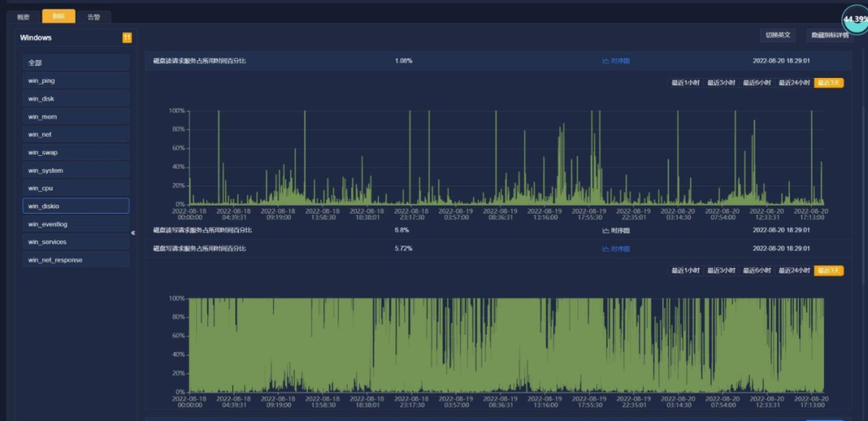Select win_mem in the sidebar
868x421 pixels.
(x=76, y=116)
